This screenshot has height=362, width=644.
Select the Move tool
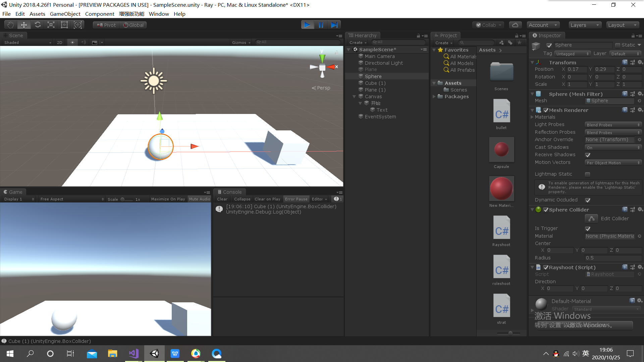pos(23,24)
